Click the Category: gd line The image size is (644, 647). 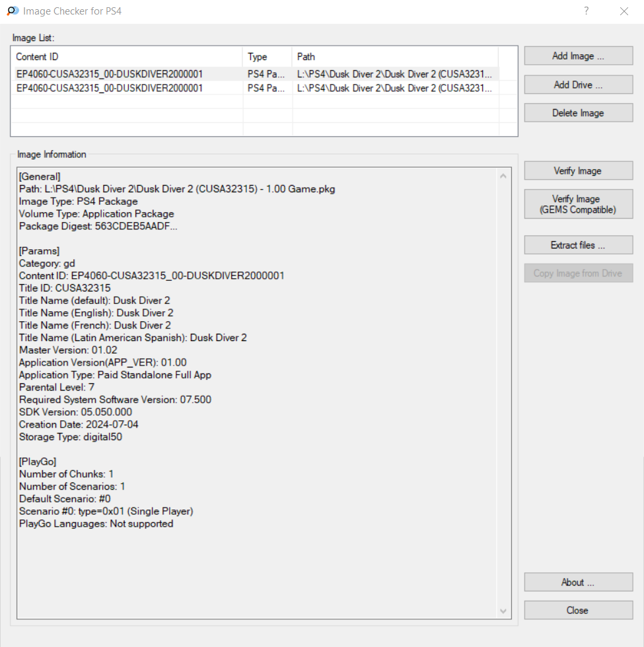[47, 263]
